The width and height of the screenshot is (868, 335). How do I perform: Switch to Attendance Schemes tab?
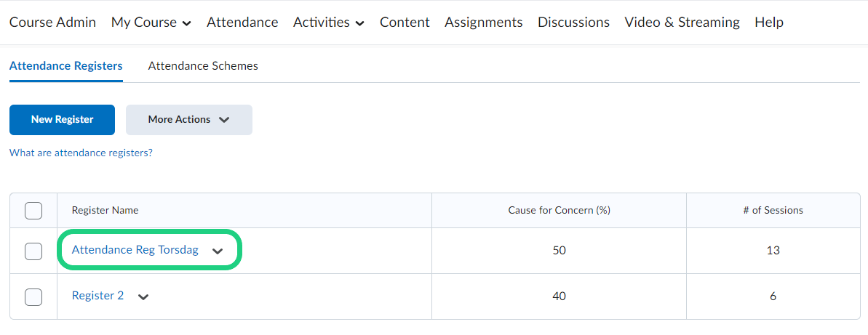[203, 66]
